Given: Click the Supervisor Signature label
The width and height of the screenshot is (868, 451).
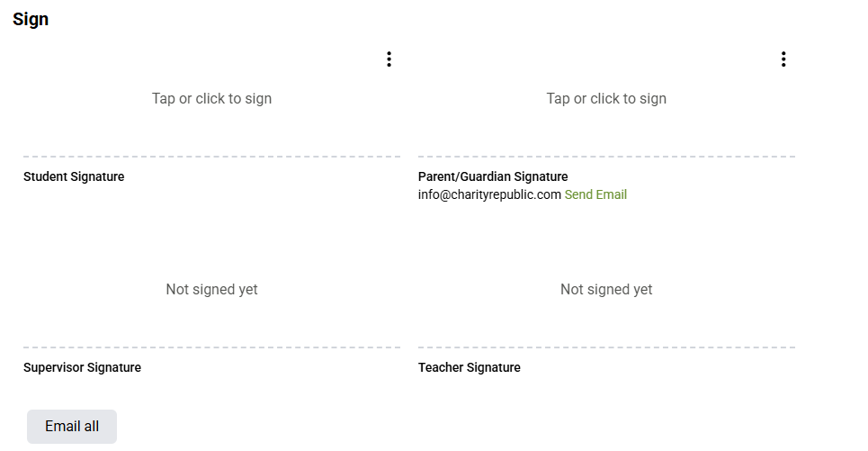Looking at the screenshot, I should [82, 367].
